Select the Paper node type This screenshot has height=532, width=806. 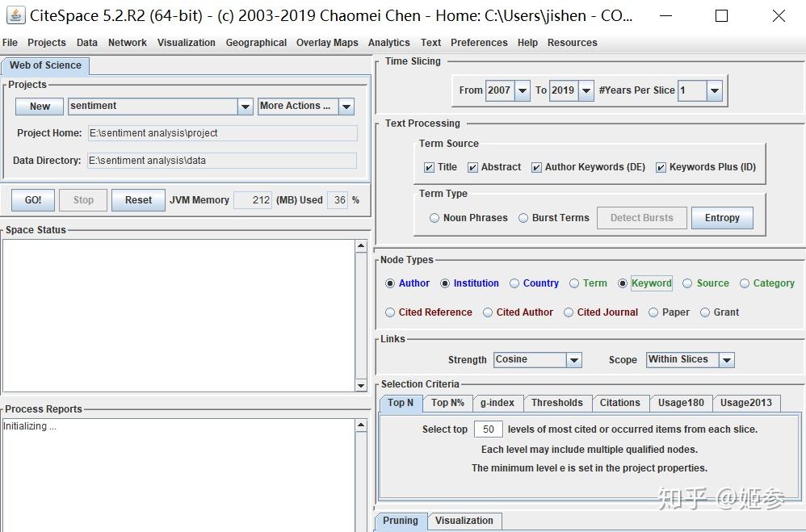[653, 312]
